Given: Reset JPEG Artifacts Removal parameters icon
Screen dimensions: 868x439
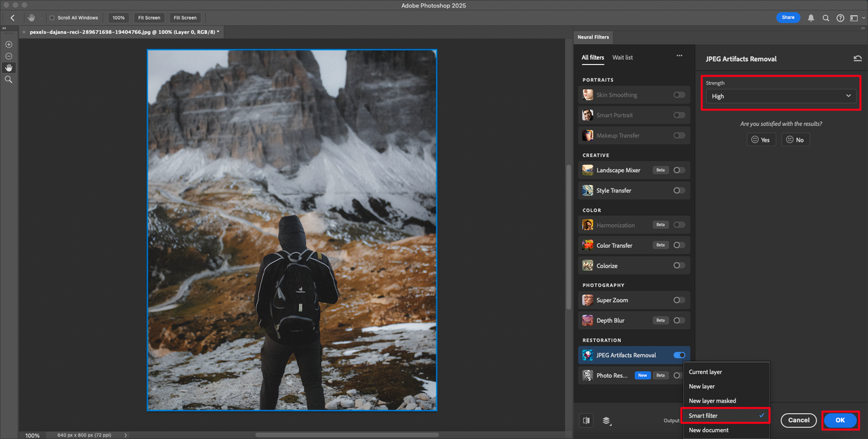Looking at the screenshot, I should pos(857,59).
